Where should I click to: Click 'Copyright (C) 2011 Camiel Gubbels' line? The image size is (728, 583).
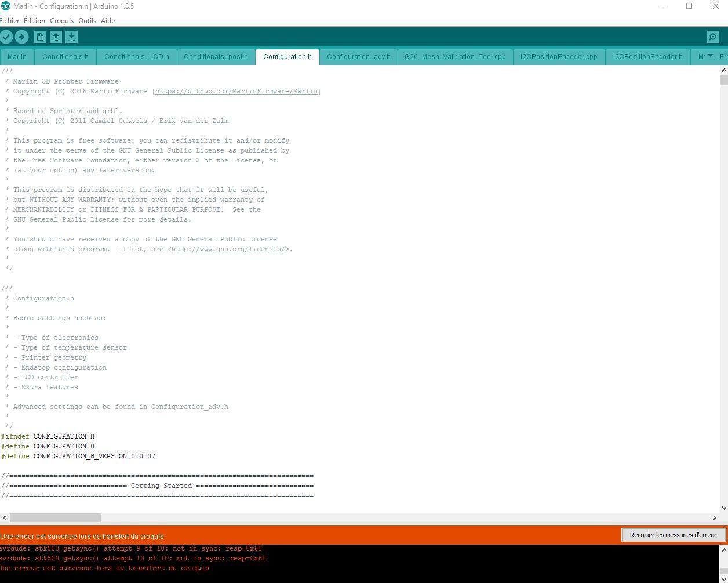click(x=117, y=121)
